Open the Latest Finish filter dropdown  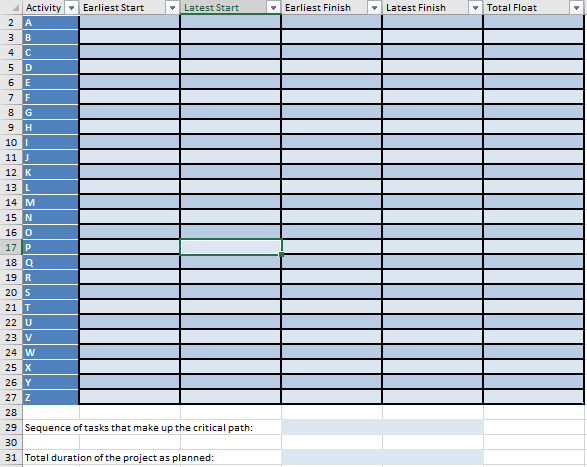(x=475, y=7)
